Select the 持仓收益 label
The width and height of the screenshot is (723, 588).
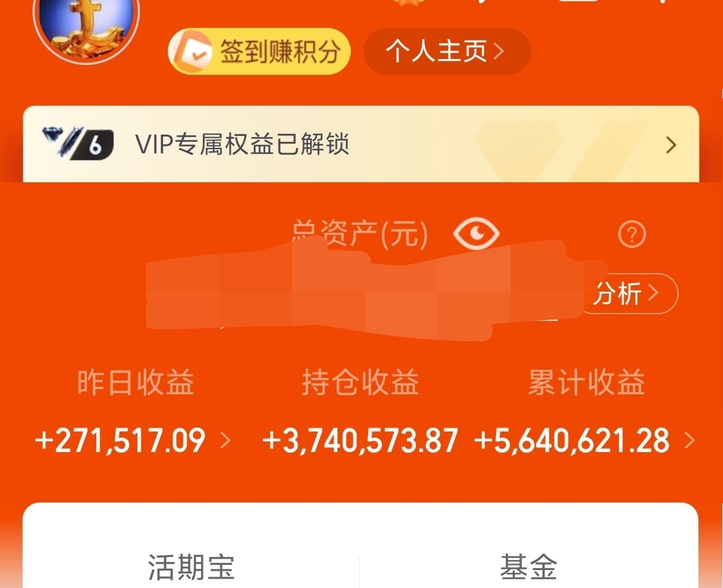click(x=360, y=382)
